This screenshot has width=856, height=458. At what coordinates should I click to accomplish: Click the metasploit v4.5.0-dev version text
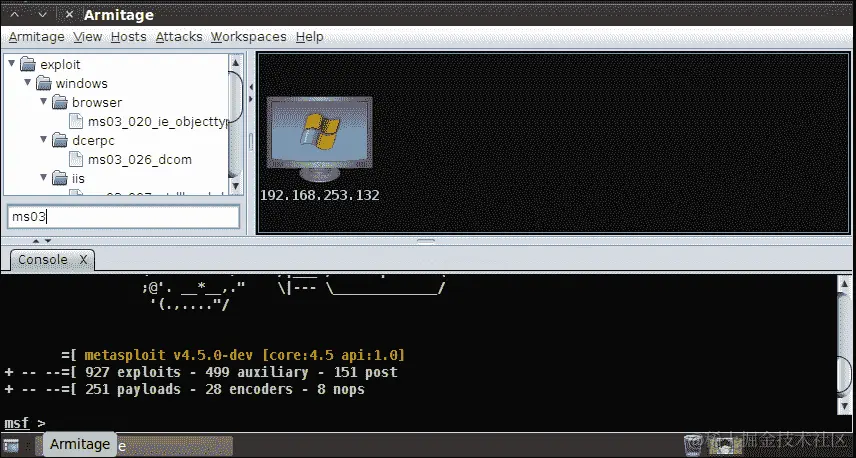click(x=245, y=355)
